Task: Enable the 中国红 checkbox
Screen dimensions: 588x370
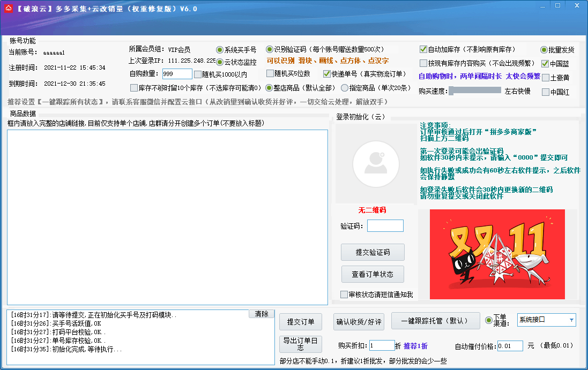Action: 545,91
